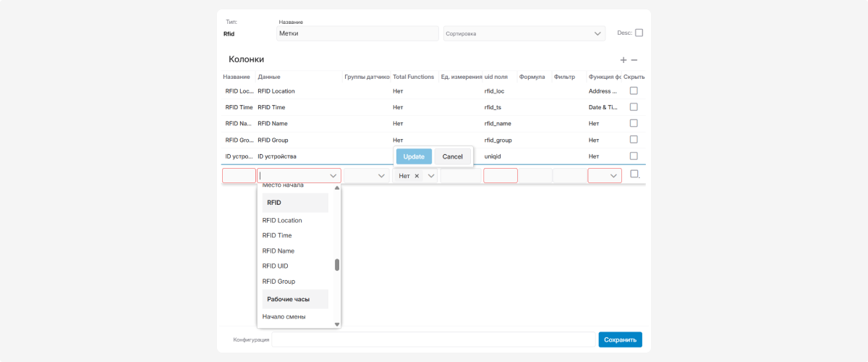Click the 'rfid_loc' cell
The height and width of the screenshot is (362, 868).
[494, 91]
